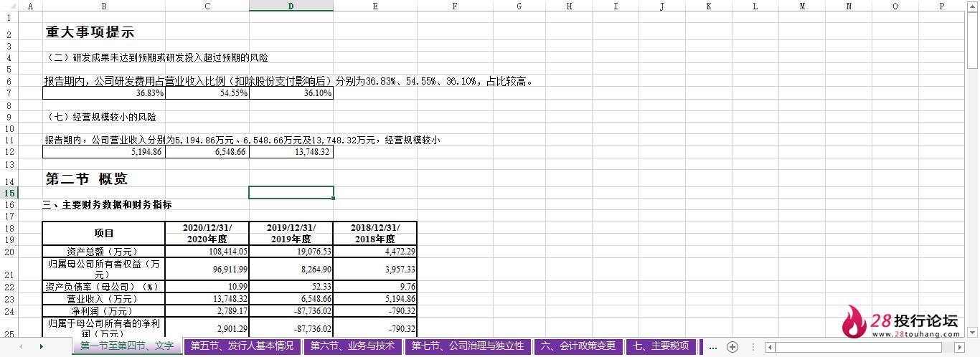Screen dimensions: 980x357
Task: Click the vertical scrollbar up arrow
Action: (x=974, y=5)
